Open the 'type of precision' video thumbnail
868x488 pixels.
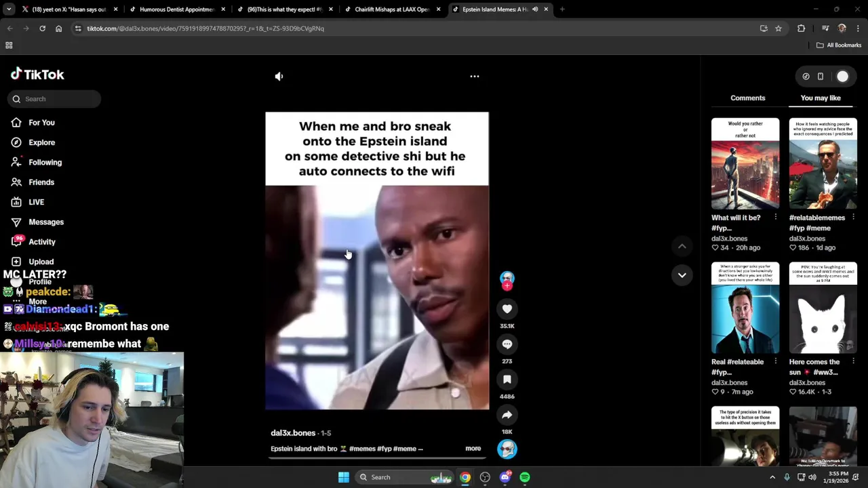[x=745, y=436]
